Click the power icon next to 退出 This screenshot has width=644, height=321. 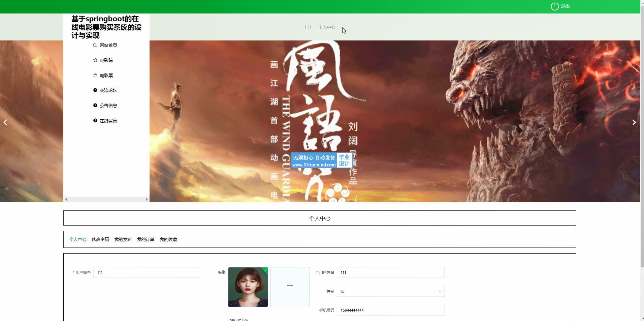pyautogui.click(x=554, y=6)
